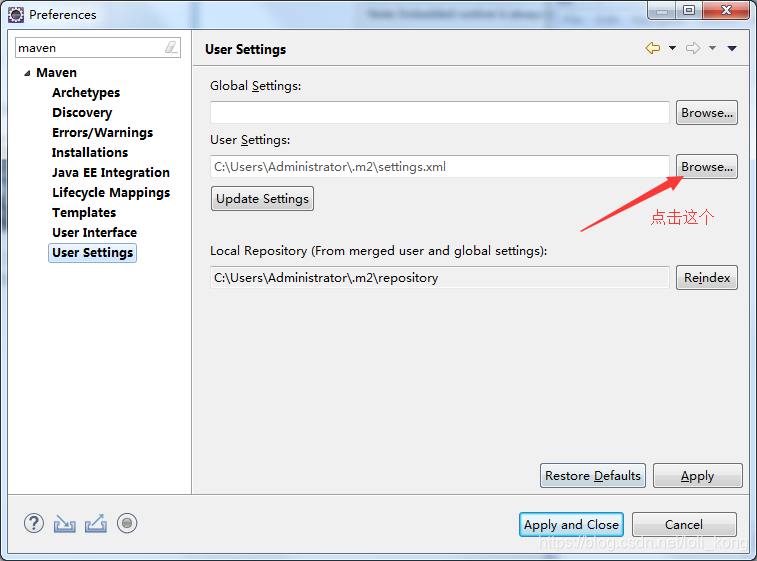Click the Preferences window title icon
757x561 pixels.
[x=15, y=15]
